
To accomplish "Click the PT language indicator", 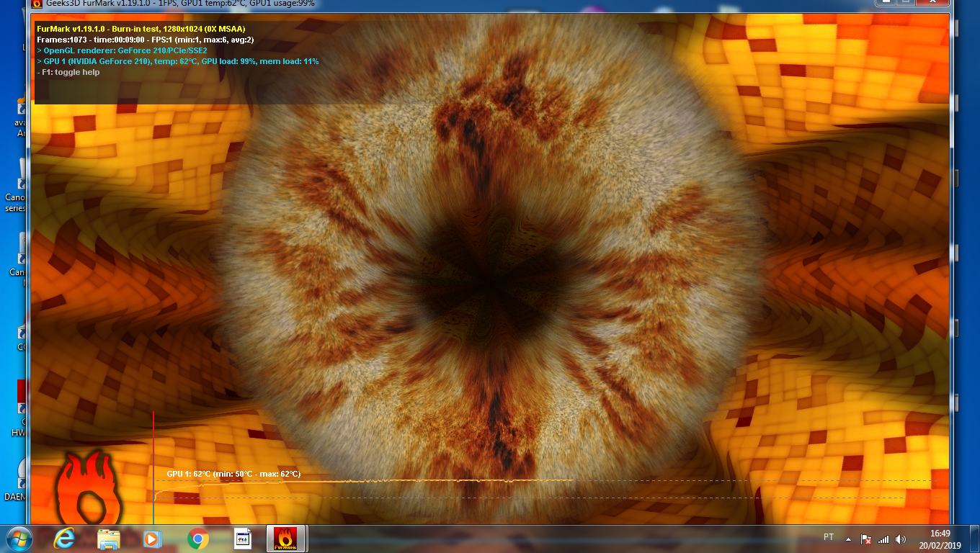I will pyautogui.click(x=829, y=537).
